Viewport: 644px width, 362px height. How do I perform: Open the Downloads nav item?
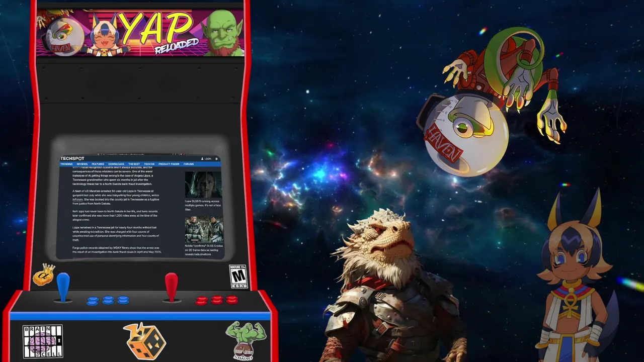(x=116, y=164)
